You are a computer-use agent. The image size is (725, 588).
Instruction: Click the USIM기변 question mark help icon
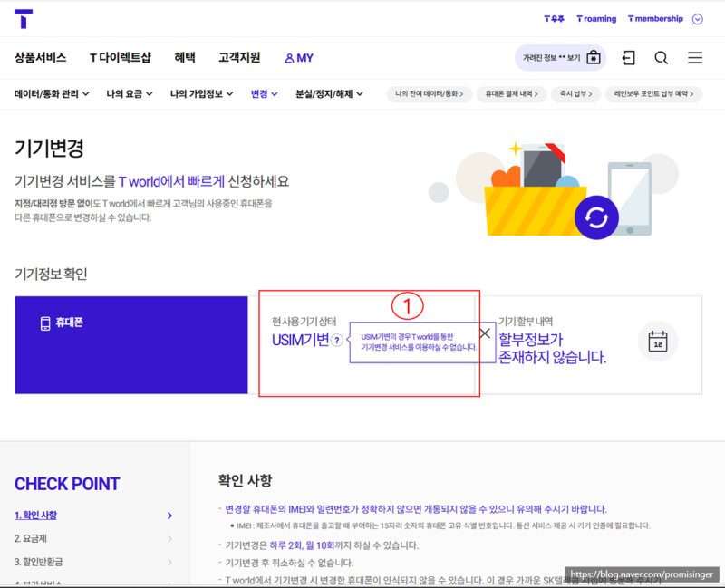tap(337, 341)
